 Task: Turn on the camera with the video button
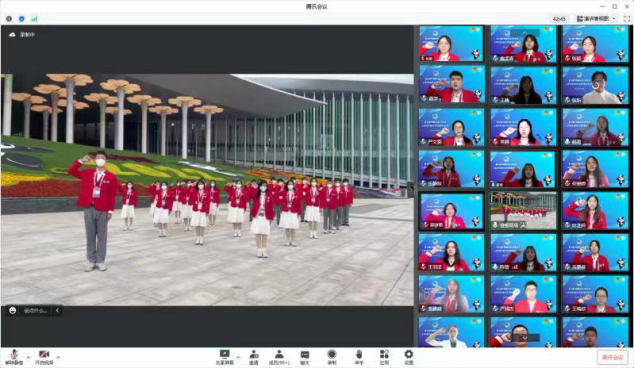click(x=44, y=357)
